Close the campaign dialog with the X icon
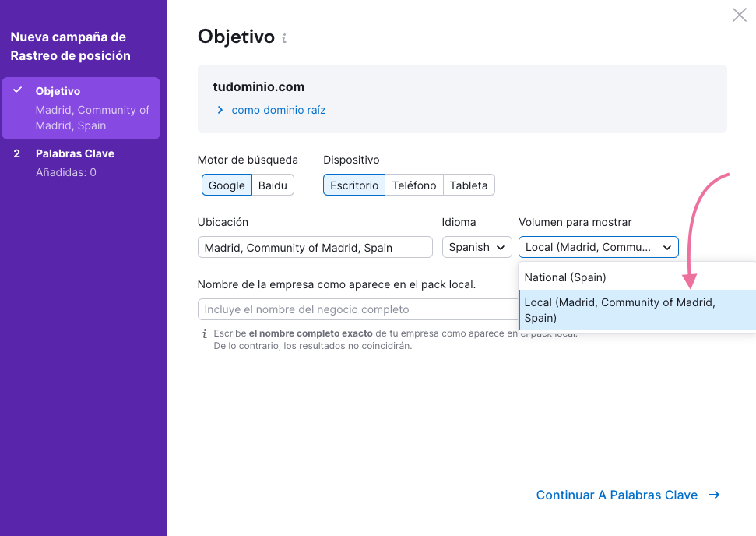The height and width of the screenshot is (536, 756). pos(739,15)
